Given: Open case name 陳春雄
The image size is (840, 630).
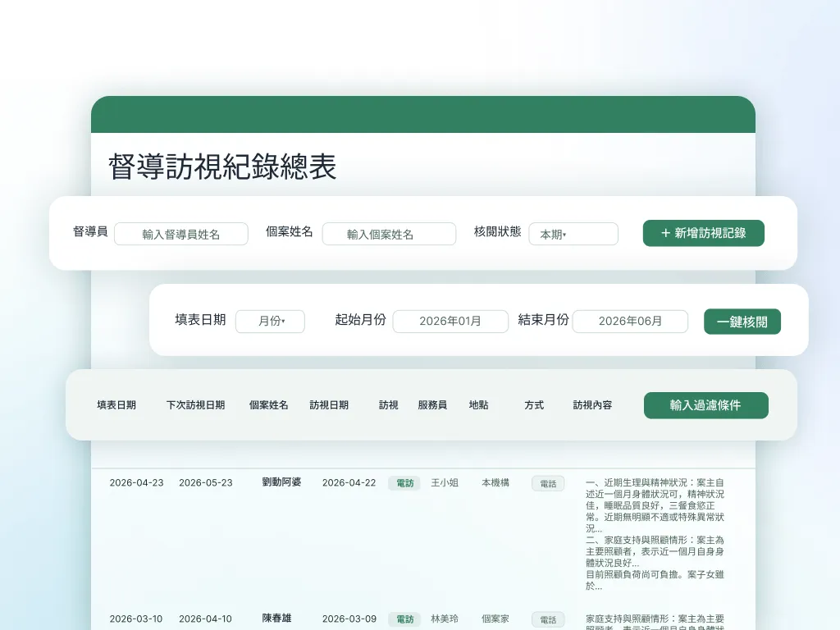Looking at the screenshot, I should click(x=276, y=619).
